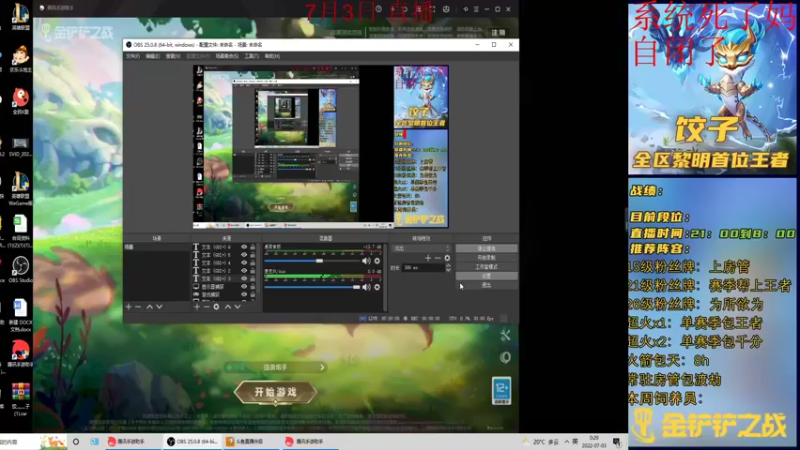The width and height of the screenshot is (800, 450).
Task: Hide the game capture source
Action: [244, 294]
